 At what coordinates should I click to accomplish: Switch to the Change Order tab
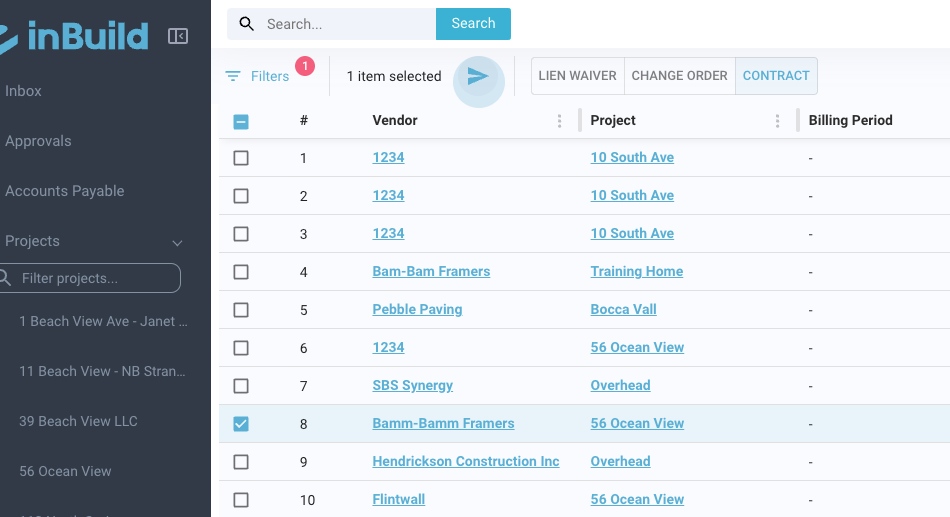pos(679,76)
